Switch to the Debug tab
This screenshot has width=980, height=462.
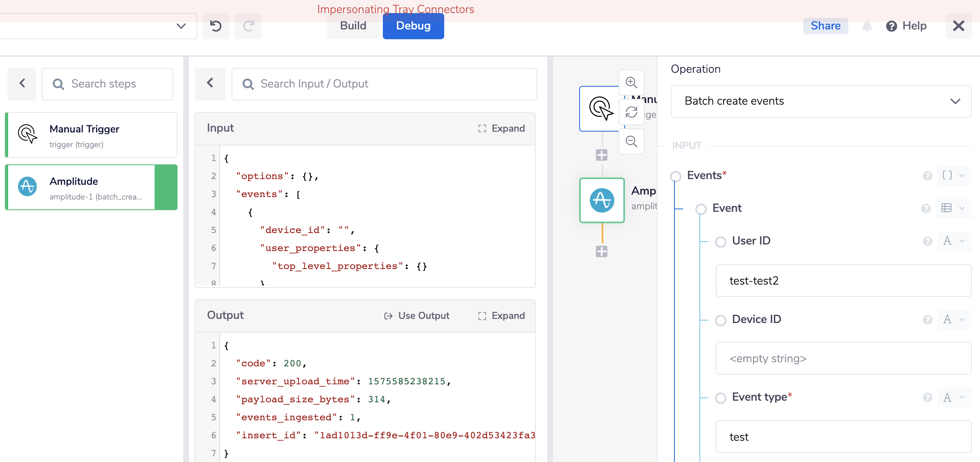413,26
